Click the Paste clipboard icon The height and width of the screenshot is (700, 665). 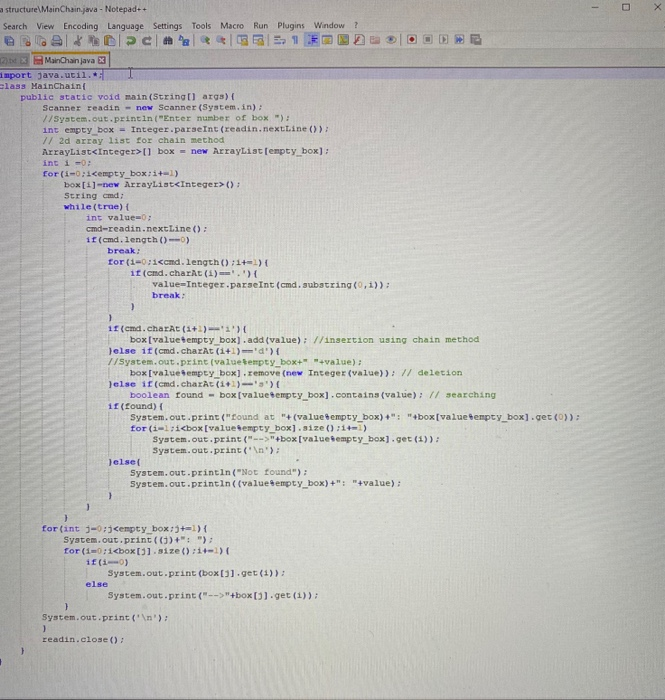(109, 41)
